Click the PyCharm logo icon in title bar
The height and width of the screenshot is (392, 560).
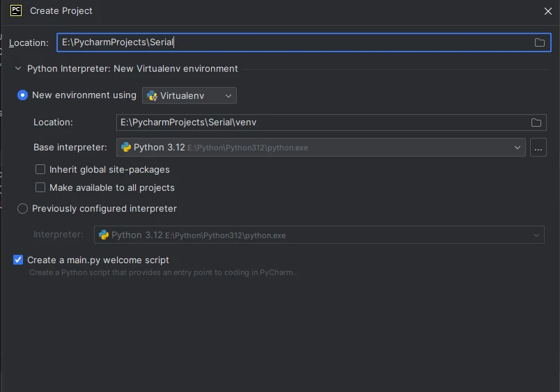coord(16,10)
